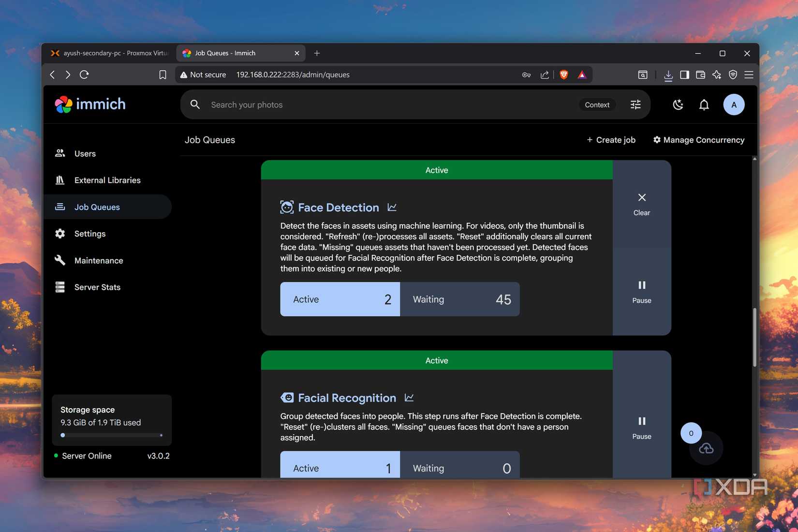Open a new browser tab
This screenshot has height=532, width=798.
pos(317,53)
